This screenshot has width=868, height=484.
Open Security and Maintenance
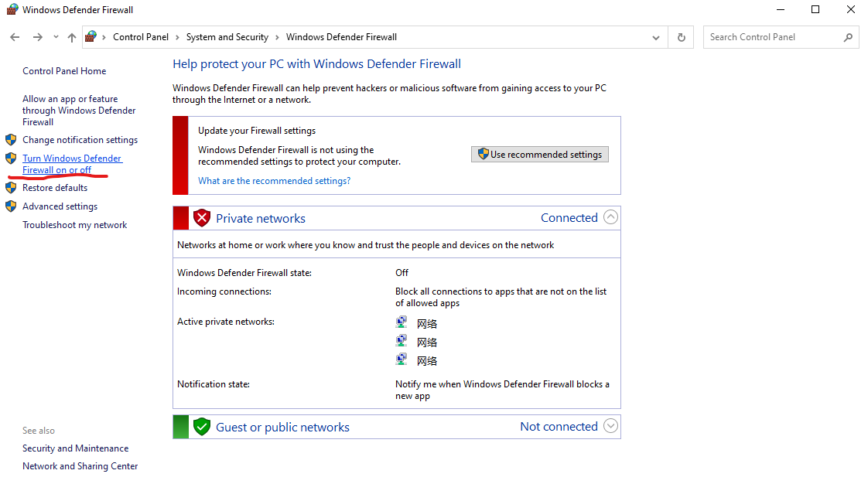point(75,448)
